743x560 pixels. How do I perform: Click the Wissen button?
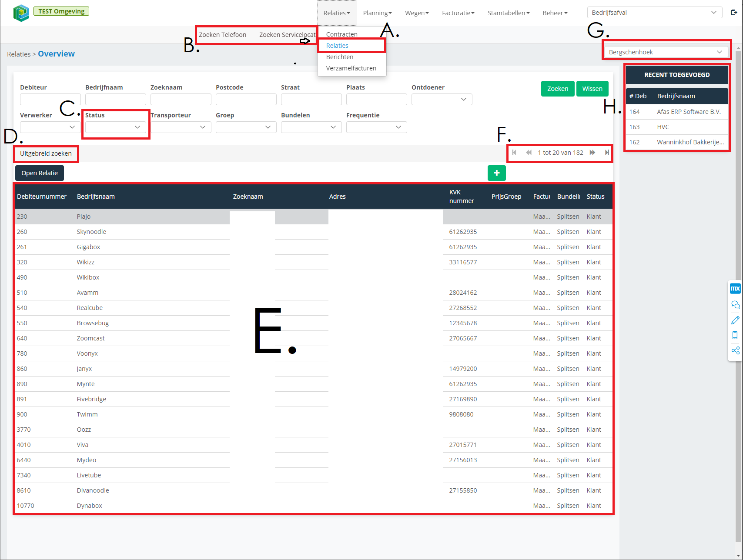click(x=592, y=89)
